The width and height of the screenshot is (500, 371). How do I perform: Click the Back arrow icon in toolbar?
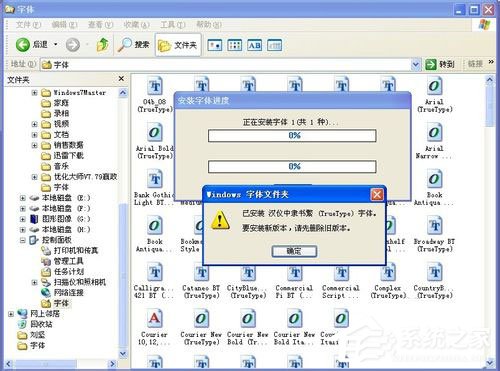point(23,45)
